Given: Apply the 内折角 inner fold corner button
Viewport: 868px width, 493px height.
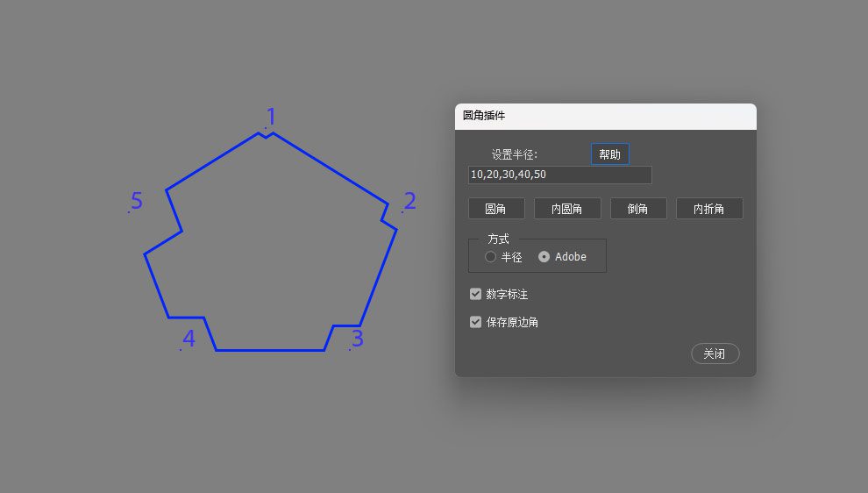Looking at the screenshot, I should click(x=709, y=208).
